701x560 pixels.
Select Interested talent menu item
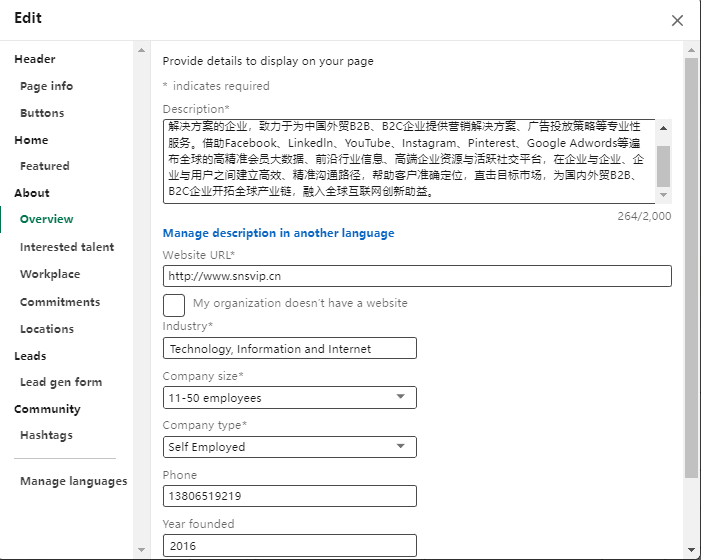point(67,247)
